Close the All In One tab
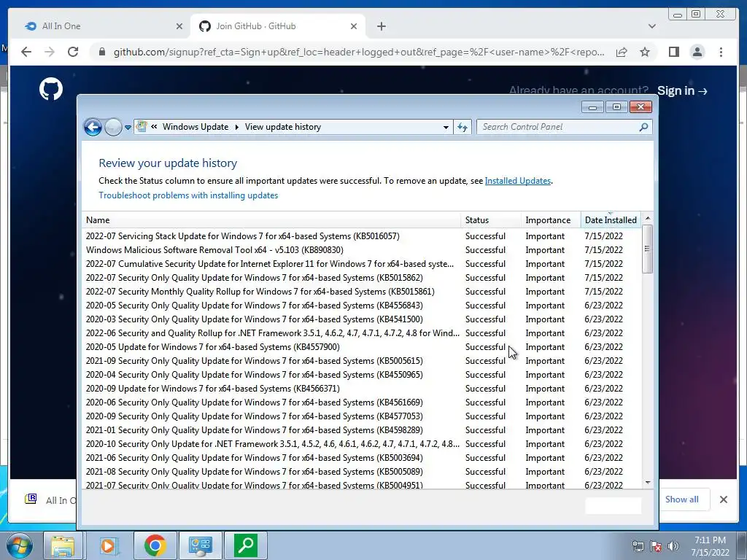The width and height of the screenshot is (747, 560). [x=179, y=26]
